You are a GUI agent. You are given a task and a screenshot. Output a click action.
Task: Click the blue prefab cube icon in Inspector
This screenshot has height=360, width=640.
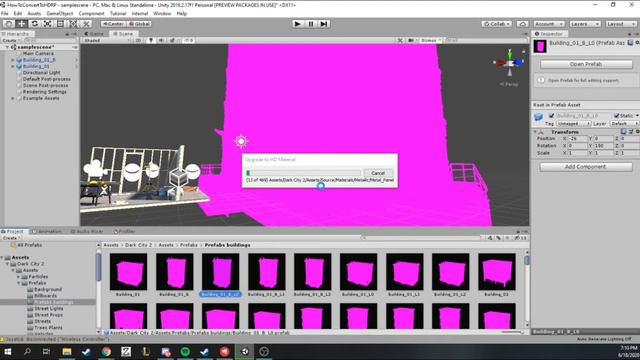pyautogui.click(x=538, y=117)
